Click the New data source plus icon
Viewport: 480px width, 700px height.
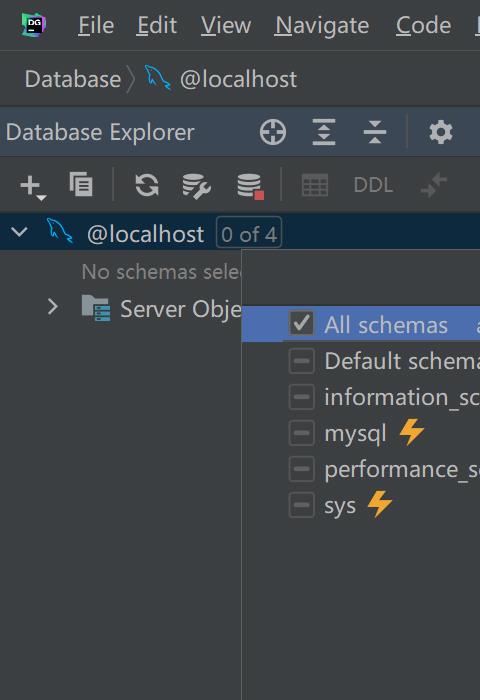click(x=32, y=186)
